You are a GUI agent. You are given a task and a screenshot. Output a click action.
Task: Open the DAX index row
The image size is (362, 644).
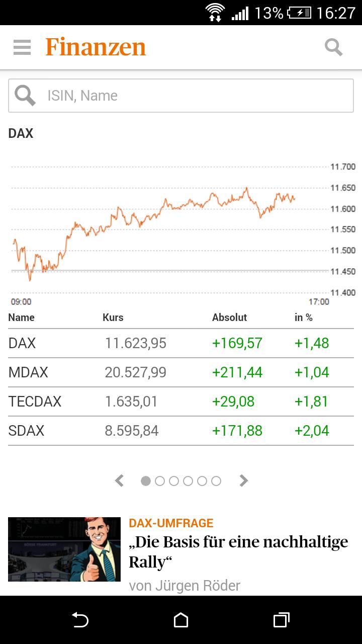(181, 343)
